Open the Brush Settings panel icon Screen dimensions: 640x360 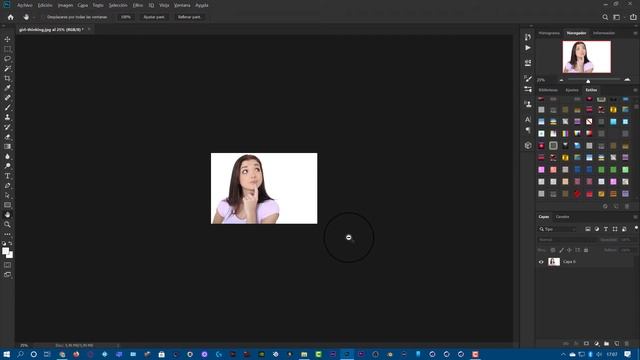click(528, 78)
